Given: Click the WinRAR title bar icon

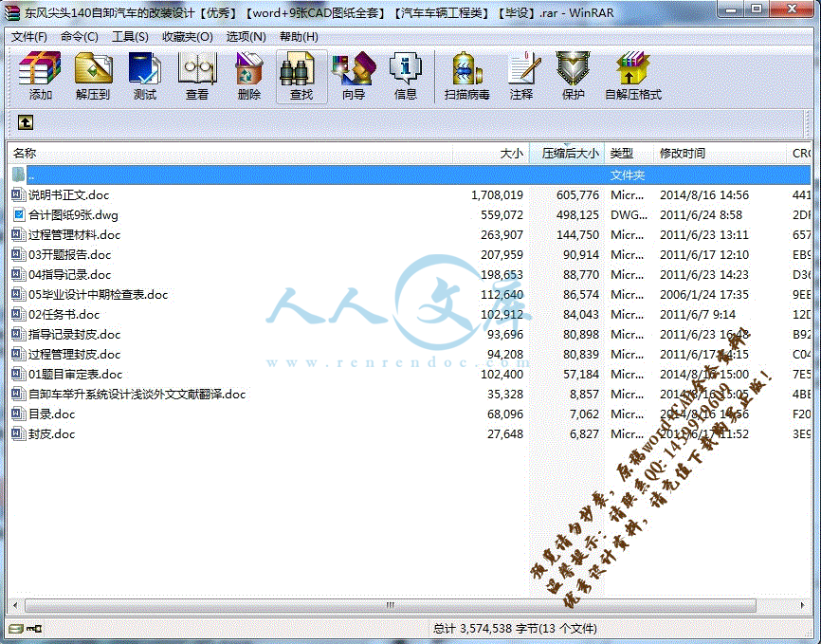Looking at the screenshot, I should point(12,12).
